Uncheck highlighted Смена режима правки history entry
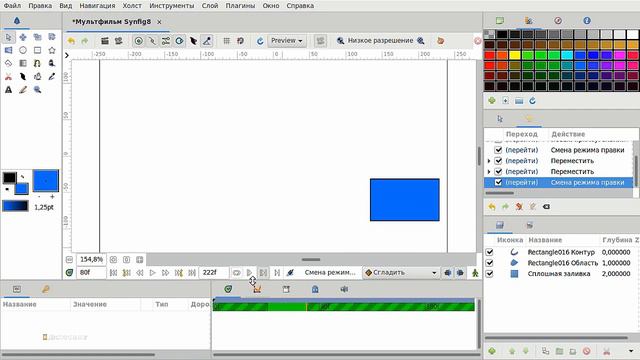Image resolution: width=640 pixels, height=360 pixels. pyautogui.click(x=498, y=182)
